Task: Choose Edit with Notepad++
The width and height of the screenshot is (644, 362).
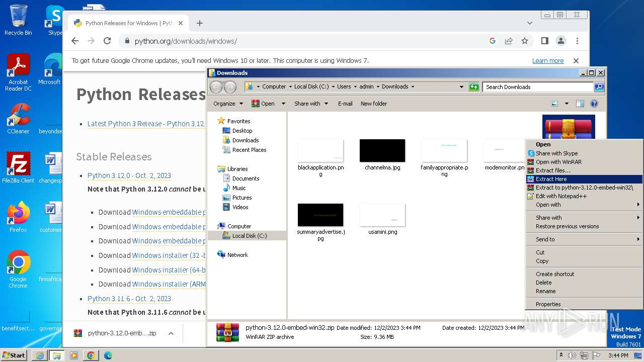Action: click(x=584, y=196)
